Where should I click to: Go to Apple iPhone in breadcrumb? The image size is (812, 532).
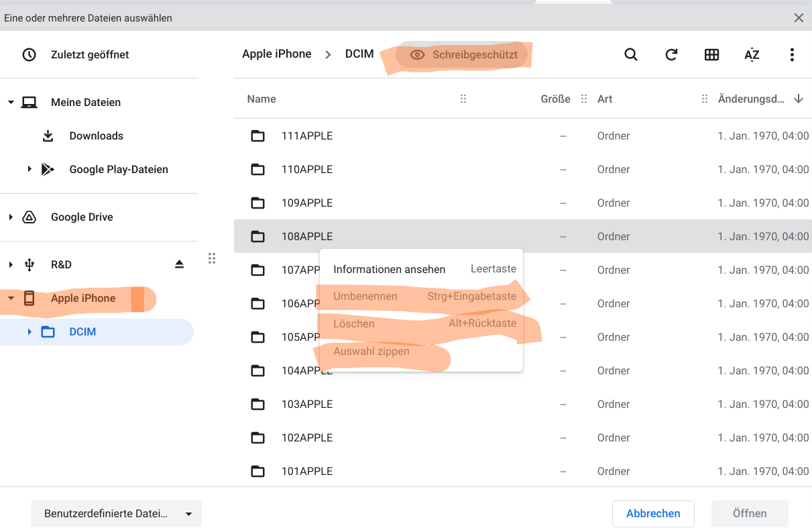tap(277, 54)
